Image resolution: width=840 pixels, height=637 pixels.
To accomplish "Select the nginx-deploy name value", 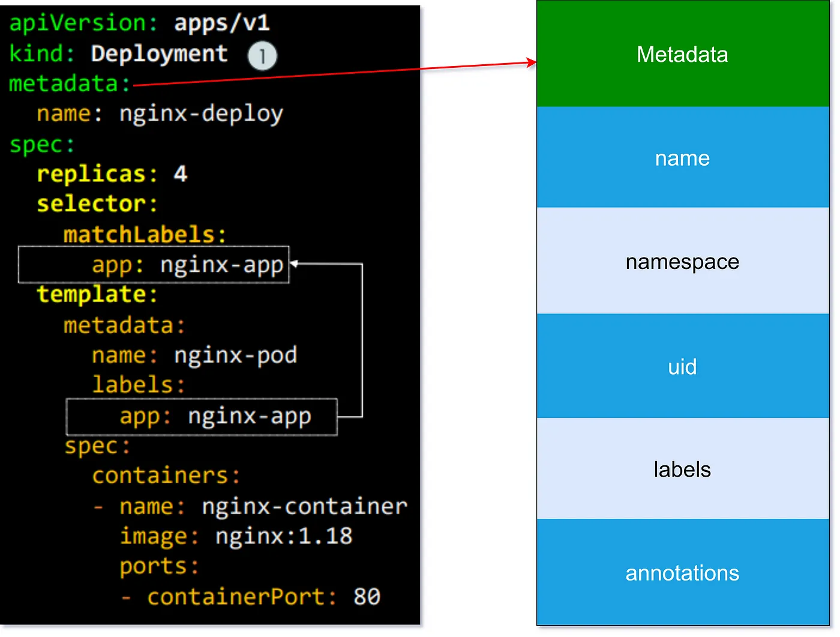I will click(x=201, y=113).
